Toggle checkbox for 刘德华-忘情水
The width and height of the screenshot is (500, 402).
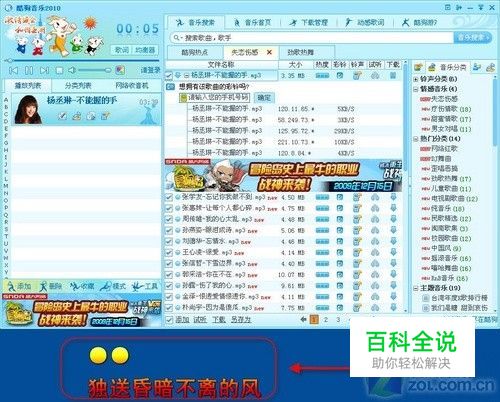[169, 242]
